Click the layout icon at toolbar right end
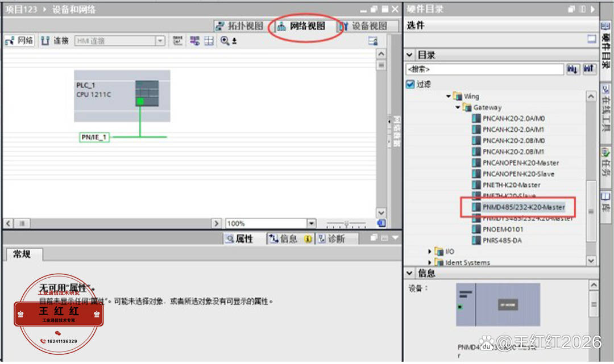 point(373,41)
